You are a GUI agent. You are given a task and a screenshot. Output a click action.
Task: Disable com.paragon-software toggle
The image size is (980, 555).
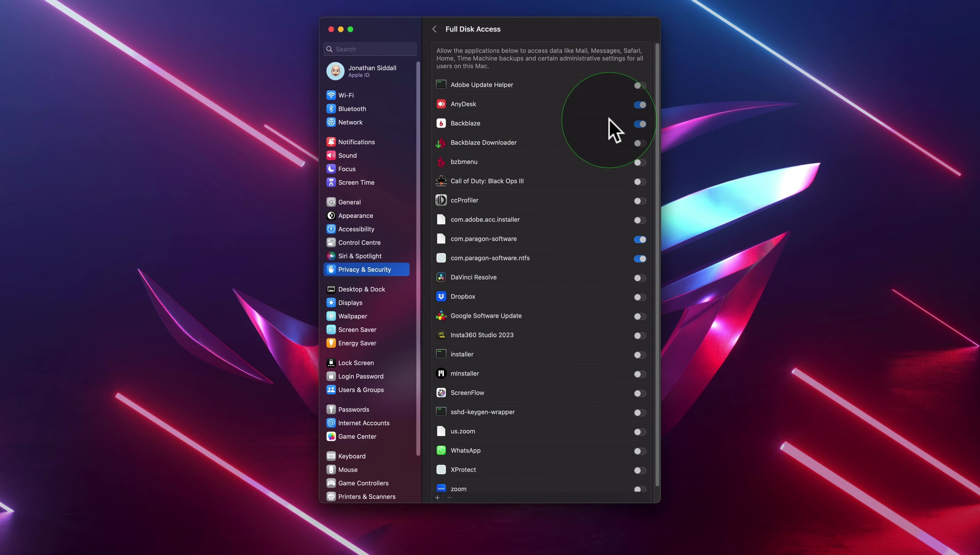pyautogui.click(x=640, y=239)
